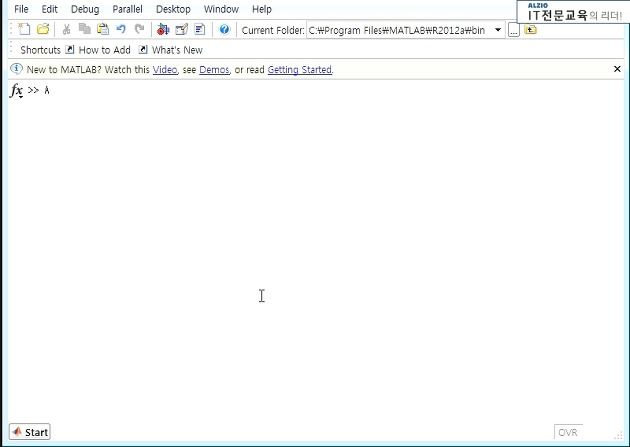The image size is (630, 447).
Task: Click the Cut scissors icon
Action: 66,29
